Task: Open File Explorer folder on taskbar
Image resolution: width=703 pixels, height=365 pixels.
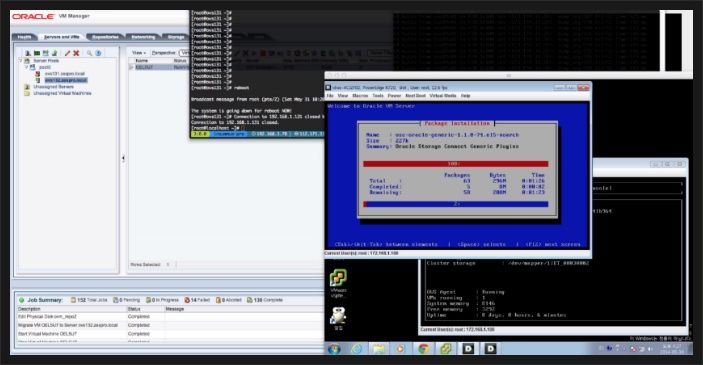Action: click(378, 349)
